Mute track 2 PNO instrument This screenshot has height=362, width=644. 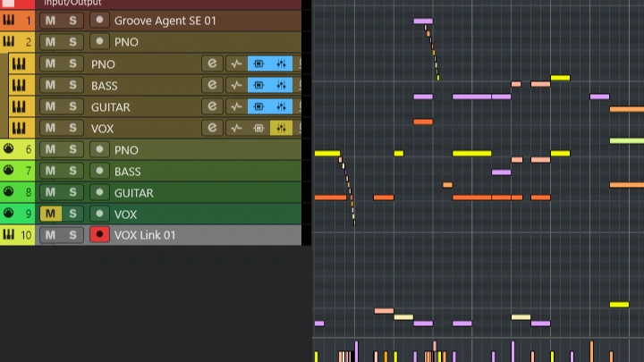(x=50, y=42)
